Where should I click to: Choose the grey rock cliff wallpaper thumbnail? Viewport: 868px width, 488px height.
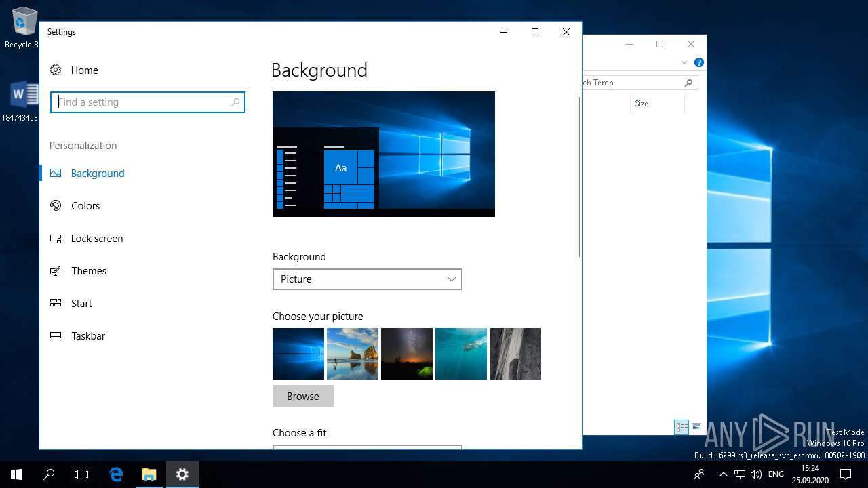(x=515, y=354)
